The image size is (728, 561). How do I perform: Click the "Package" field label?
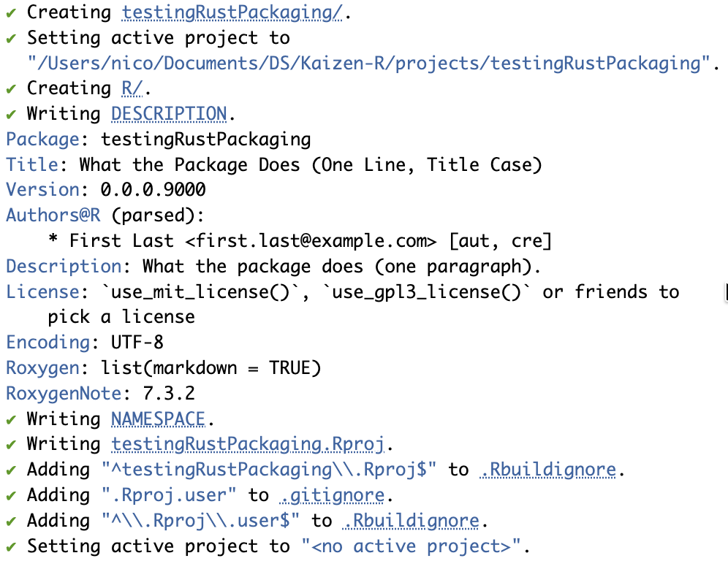[42, 140]
